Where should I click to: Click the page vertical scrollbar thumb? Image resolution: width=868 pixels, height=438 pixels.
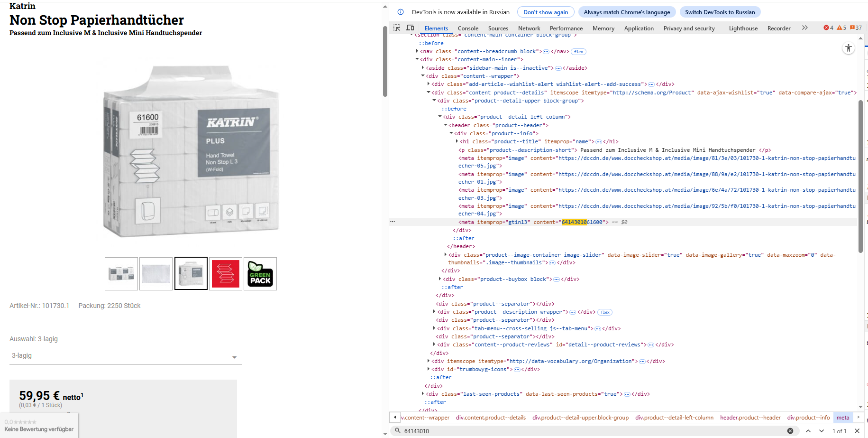385,61
